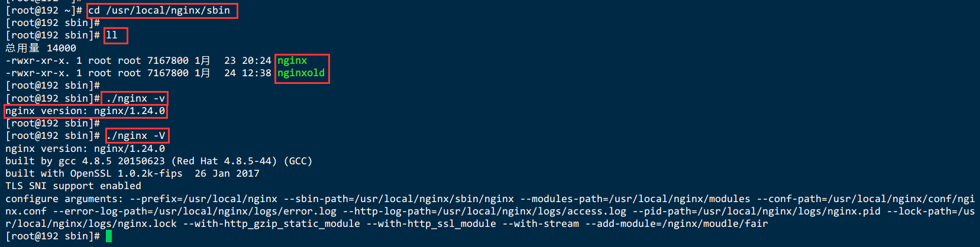This screenshot has width=980, height=247.
Task: Click the built by gcc 4.8.5 line
Action: pos(159,161)
